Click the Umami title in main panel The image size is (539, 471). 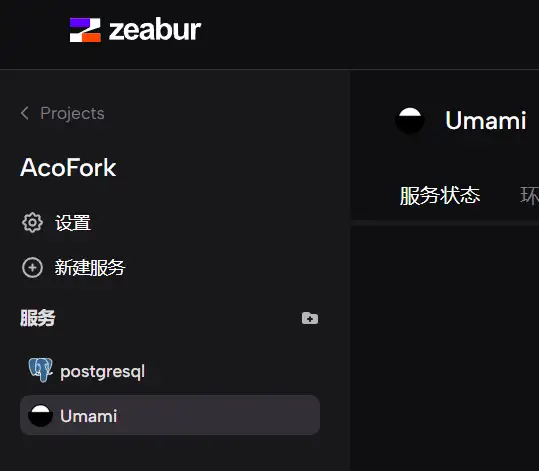coord(485,121)
